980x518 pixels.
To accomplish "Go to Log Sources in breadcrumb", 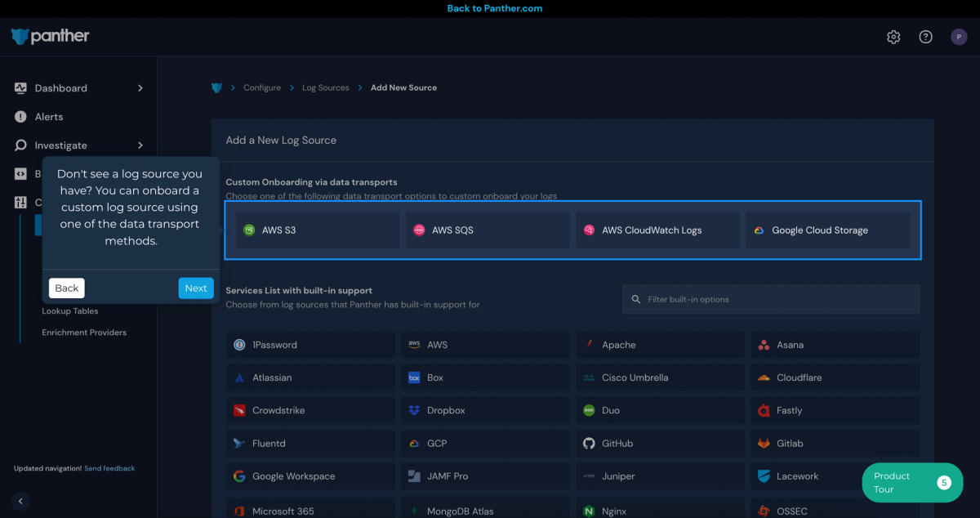I will (326, 87).
